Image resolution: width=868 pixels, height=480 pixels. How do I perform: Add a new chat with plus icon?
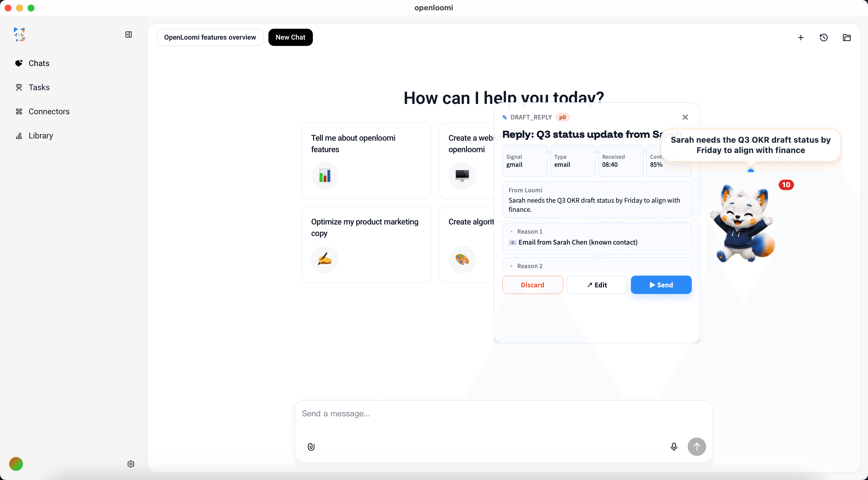pos(801,37)
